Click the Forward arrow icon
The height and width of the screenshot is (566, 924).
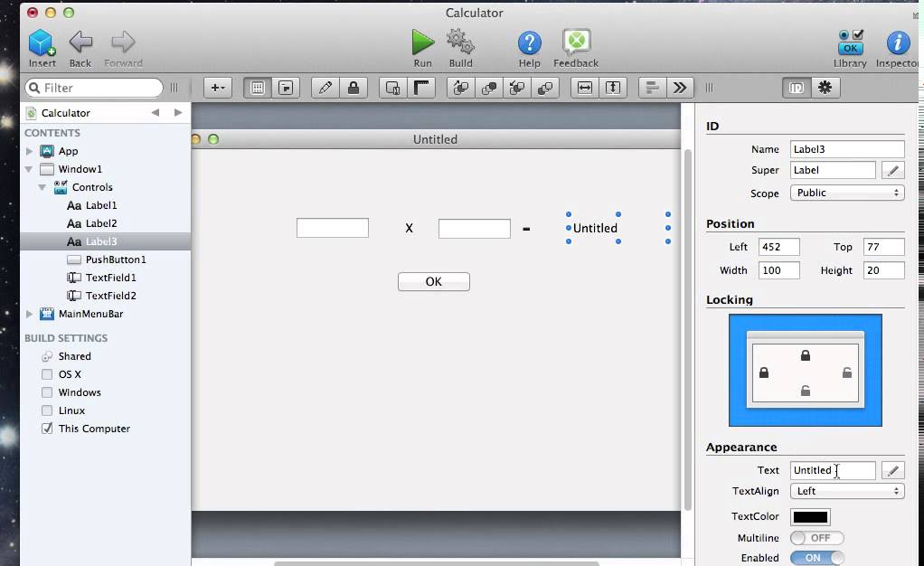click(123, 42)
